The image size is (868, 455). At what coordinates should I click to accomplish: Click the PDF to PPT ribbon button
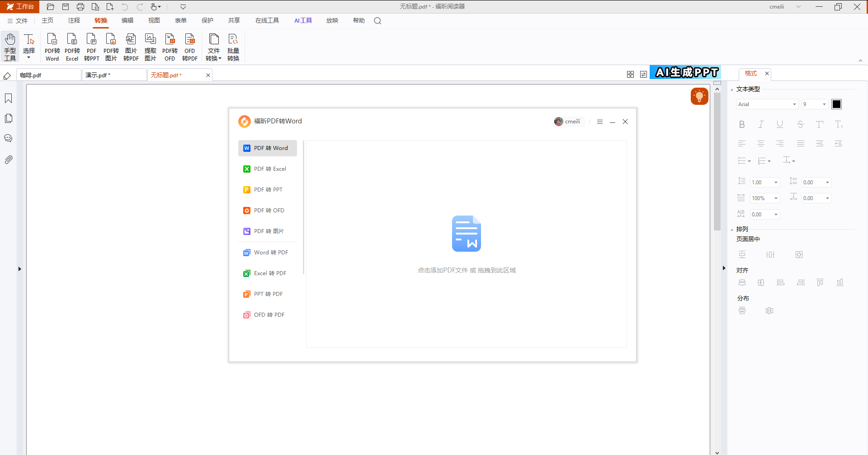click(x=91, y=47)
